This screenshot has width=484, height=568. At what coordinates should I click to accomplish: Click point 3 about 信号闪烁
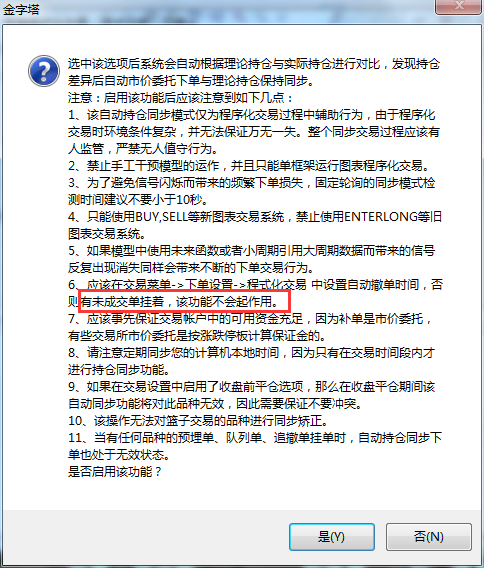coord(252,191)
